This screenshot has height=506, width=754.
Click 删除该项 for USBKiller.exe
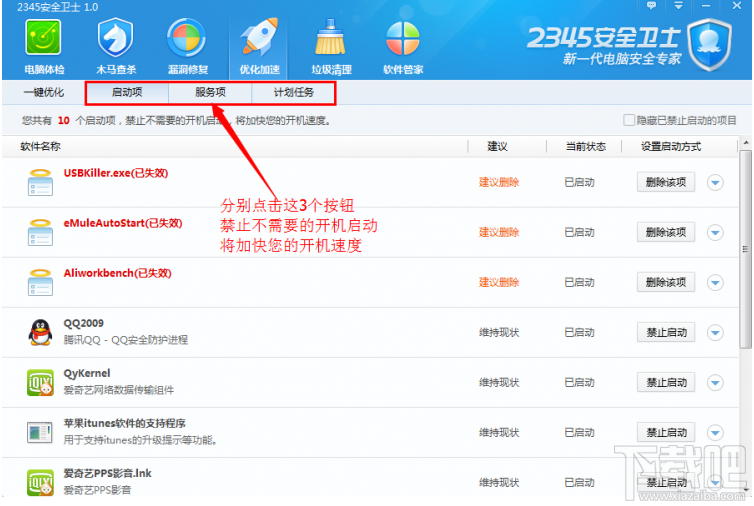click(x=666, y=182)
